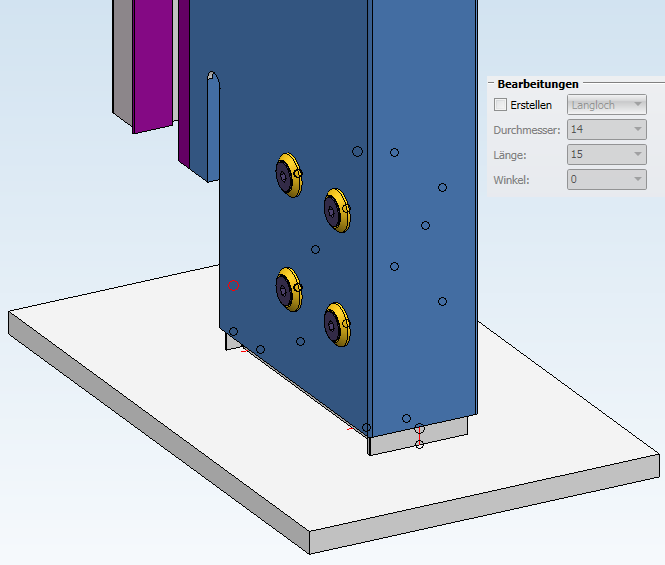Pick the red circle snap point
The width and height of the screenshot is (665, 565).
coord(233,285)
